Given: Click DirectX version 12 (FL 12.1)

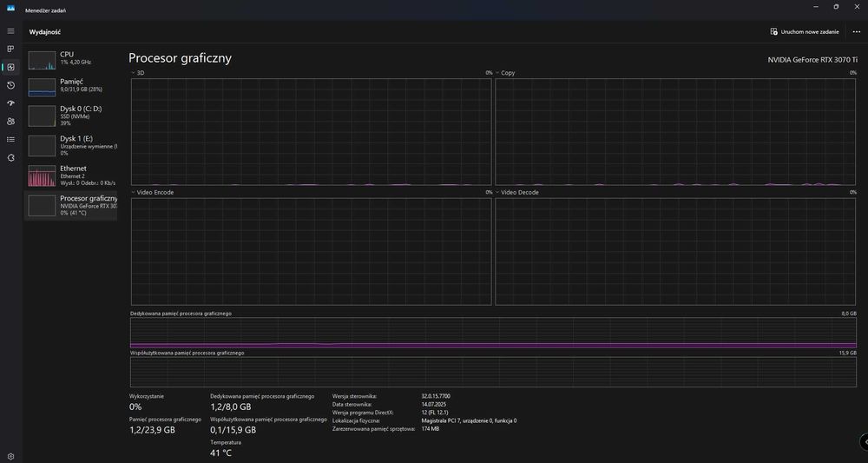Looking at the screenshot, I should point(435,413).
